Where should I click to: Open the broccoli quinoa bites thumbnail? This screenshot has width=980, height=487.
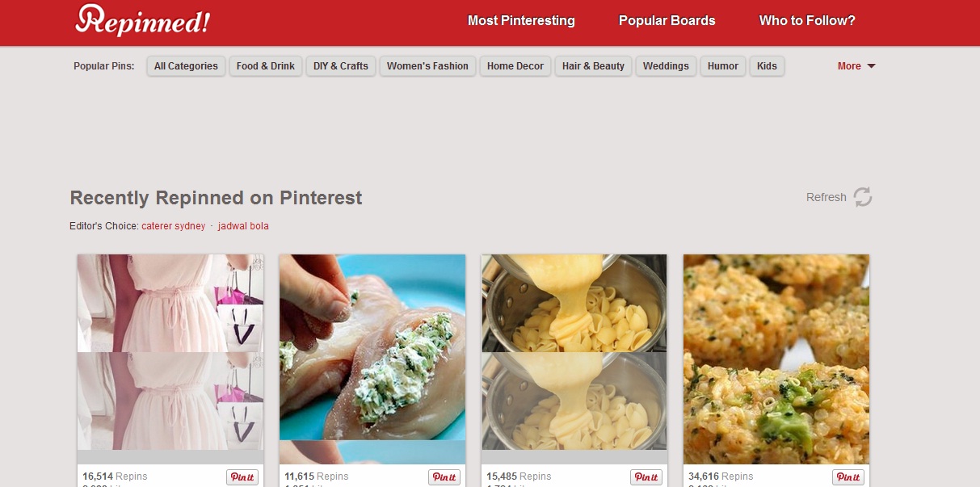coord(776,359)
